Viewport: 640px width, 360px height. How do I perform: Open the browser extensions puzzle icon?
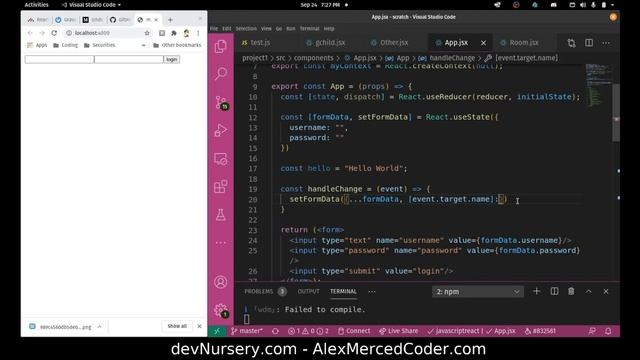coord(174,33)
